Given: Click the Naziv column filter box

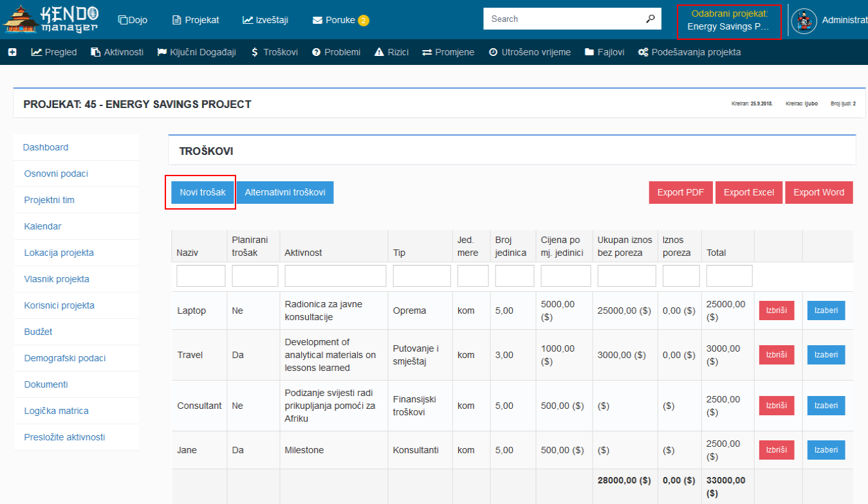Looking at the screenshot, I should [x=201, y=276].
